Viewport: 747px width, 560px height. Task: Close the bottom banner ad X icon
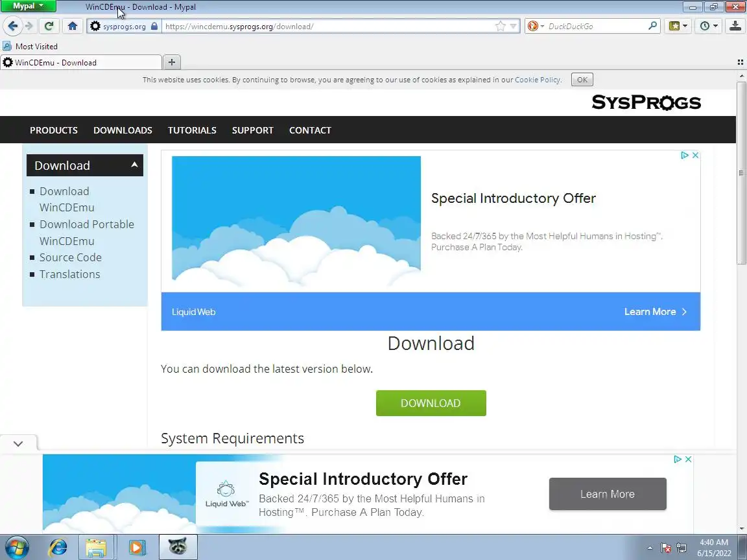(x=689, y=459)
